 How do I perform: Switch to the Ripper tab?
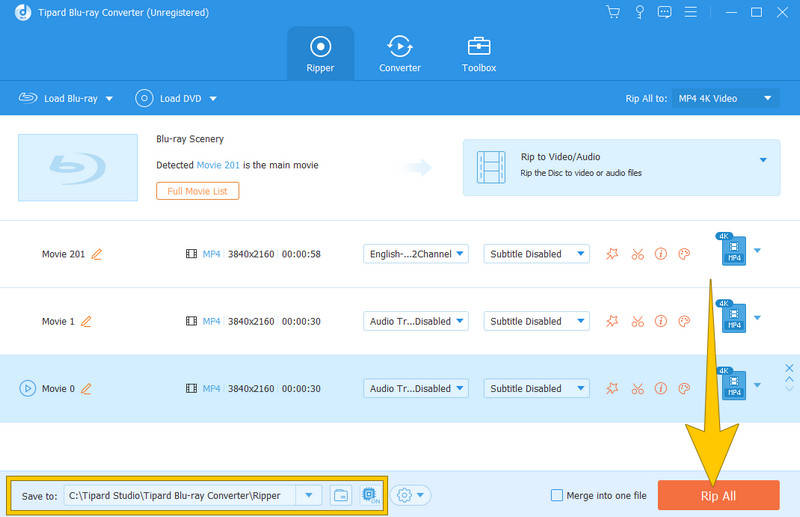(320, 54)
